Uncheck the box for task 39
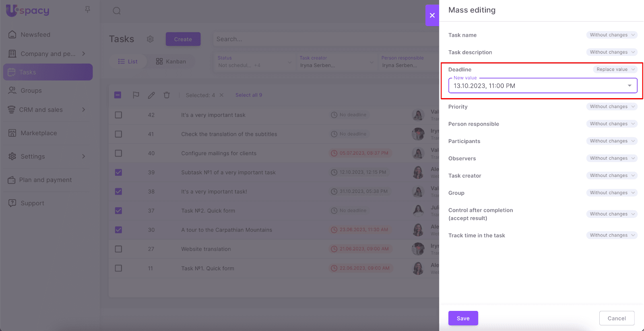The width and height of the screenshot is (644, 331). click(x=118, y=173)
